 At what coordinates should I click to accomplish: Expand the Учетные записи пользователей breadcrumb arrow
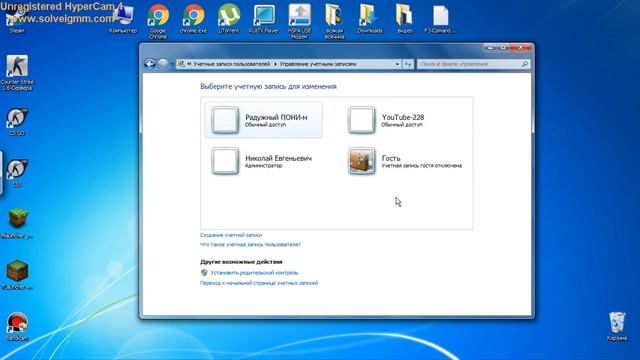tap(275, 64)
